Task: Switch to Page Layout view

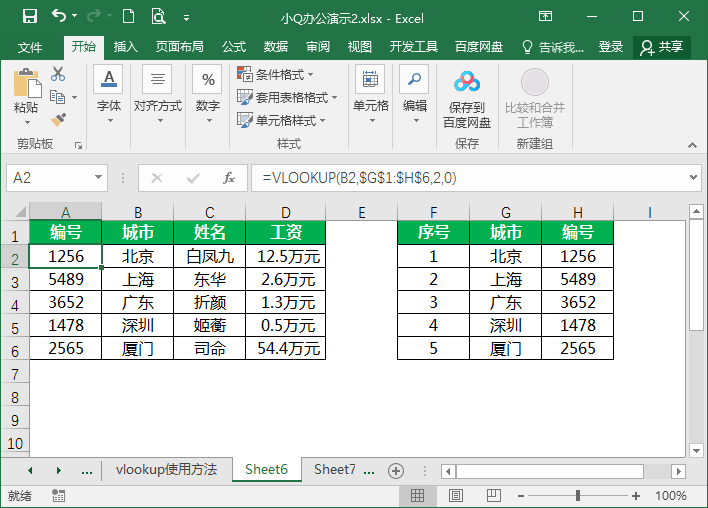Action: 456,495
